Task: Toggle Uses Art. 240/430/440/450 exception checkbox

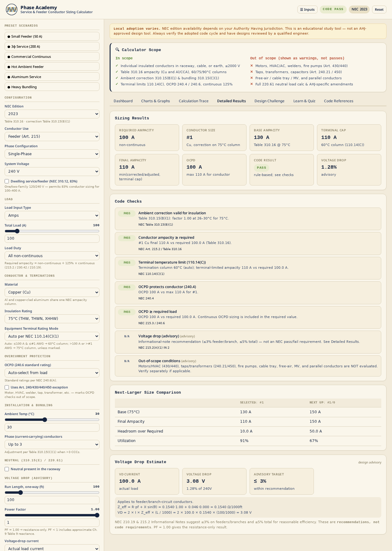Action: [7, 387]
